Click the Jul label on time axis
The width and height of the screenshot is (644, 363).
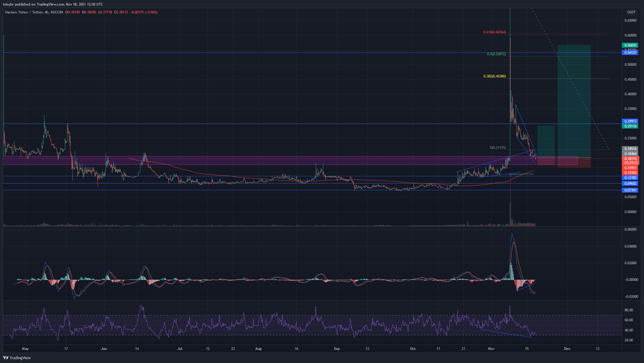pos(180,349)
